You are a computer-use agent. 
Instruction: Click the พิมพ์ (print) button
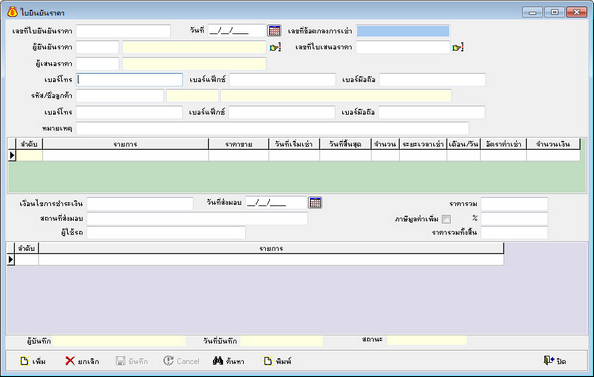coord(278,361)
